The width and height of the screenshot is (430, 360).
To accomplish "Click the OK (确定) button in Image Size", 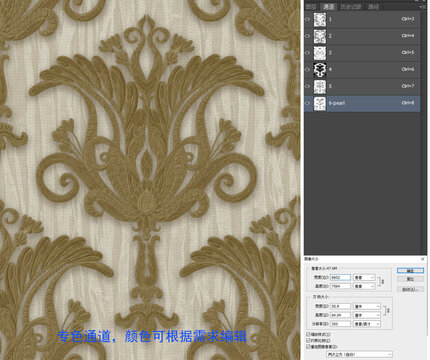I will point(410,271).
